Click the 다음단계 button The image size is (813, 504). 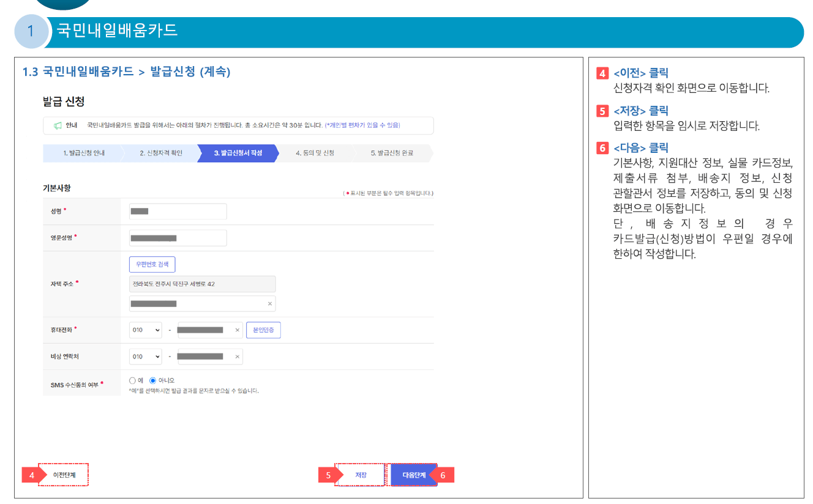tap(414, 475)
